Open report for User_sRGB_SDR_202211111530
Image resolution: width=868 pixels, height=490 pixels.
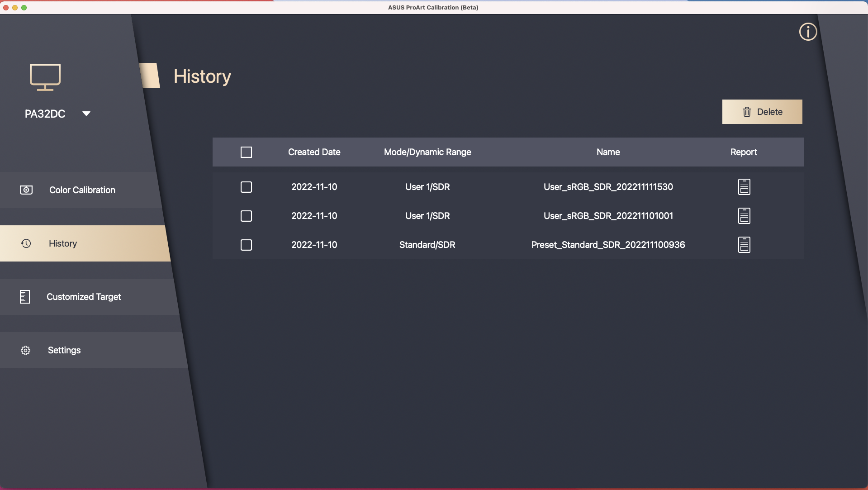click(744, 187)
